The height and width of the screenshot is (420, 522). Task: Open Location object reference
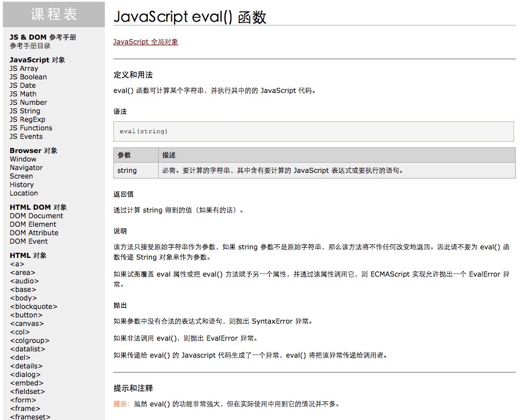pyautogui.click(x=24, y=193)
